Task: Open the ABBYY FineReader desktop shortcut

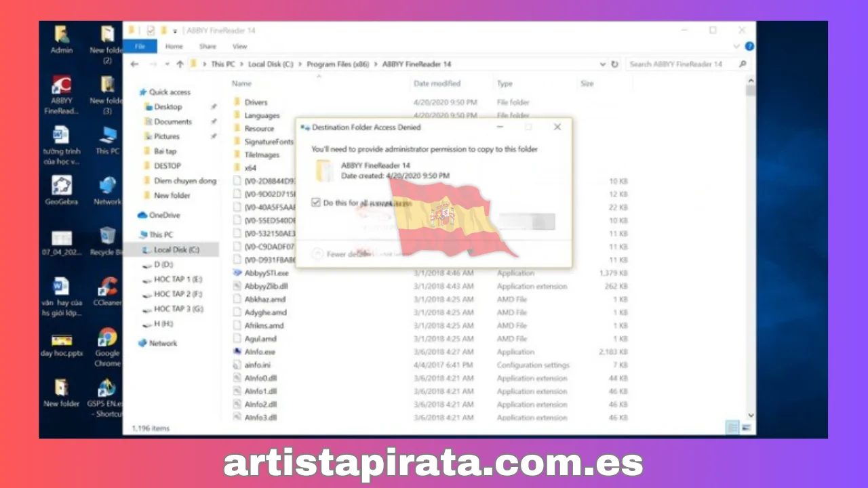Action: tap(62, 95)
